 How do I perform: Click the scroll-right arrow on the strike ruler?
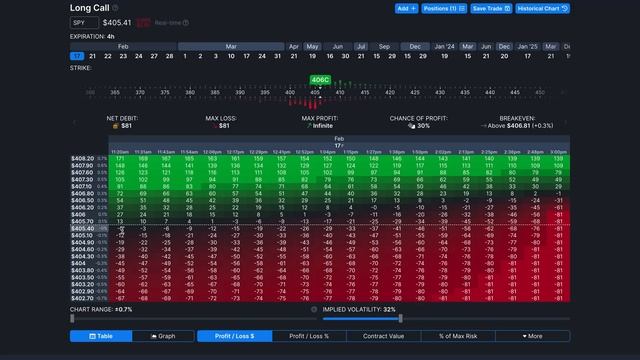tap(563, 93)
